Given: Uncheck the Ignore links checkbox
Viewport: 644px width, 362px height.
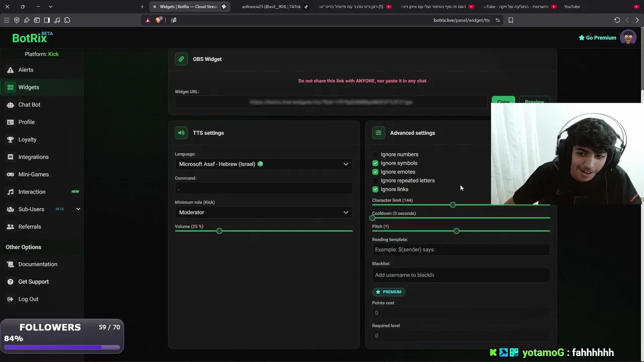Looking at the screenshot, I should click(375, 189).
